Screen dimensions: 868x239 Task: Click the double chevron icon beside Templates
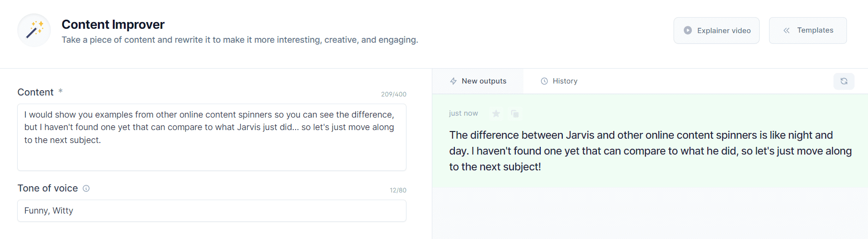[x=786, y=30]
